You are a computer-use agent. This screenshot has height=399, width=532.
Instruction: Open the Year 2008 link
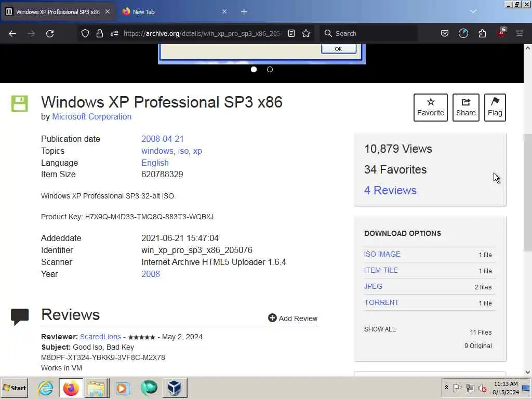pos(151,274)
